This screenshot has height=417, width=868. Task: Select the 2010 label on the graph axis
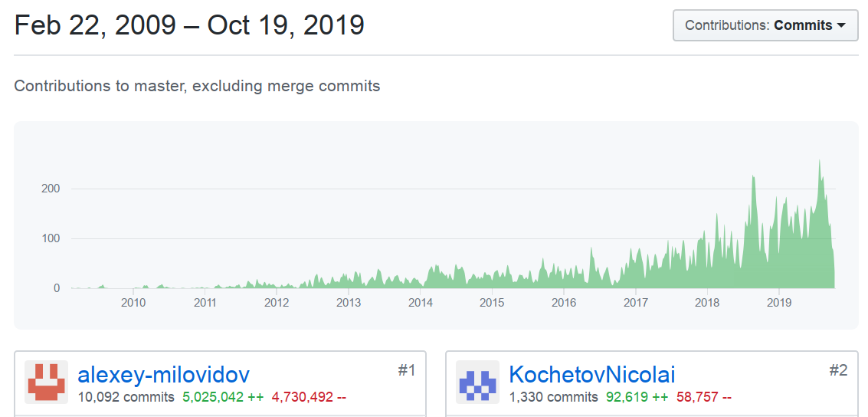tap(133, 302)
